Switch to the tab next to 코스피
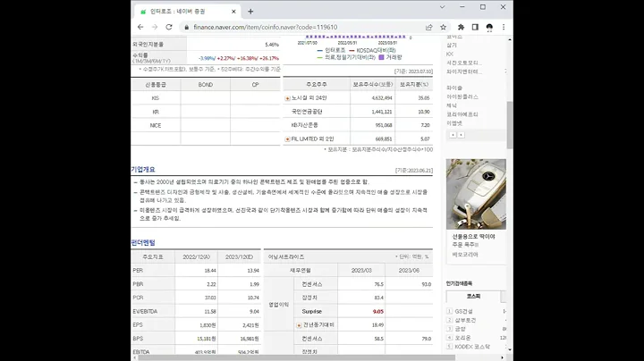644x361 pixels. coord(504,296)
